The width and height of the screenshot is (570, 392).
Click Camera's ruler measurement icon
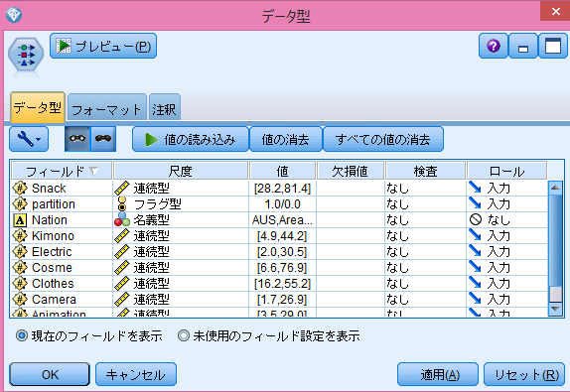pyautogui.click(x=122, y=300)
